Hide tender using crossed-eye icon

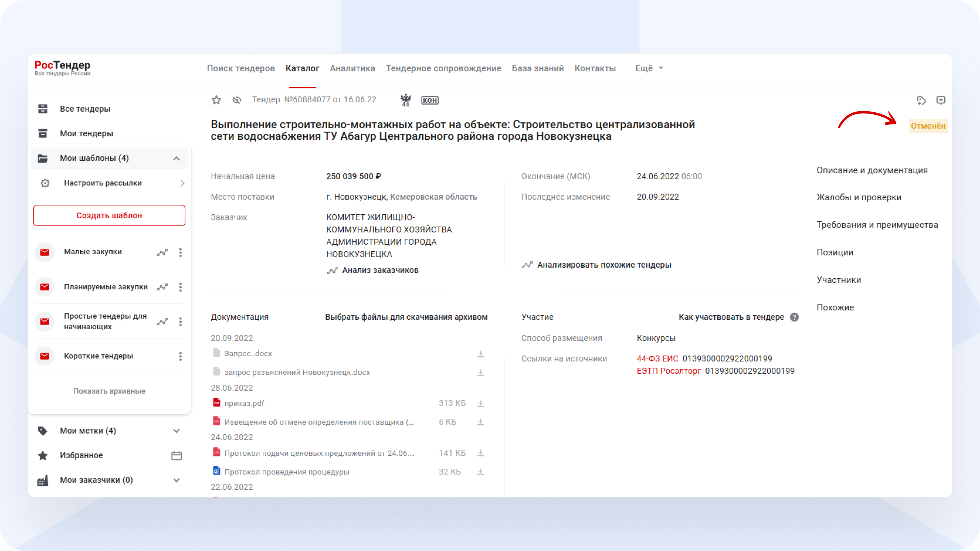click(x=236, y=100)
